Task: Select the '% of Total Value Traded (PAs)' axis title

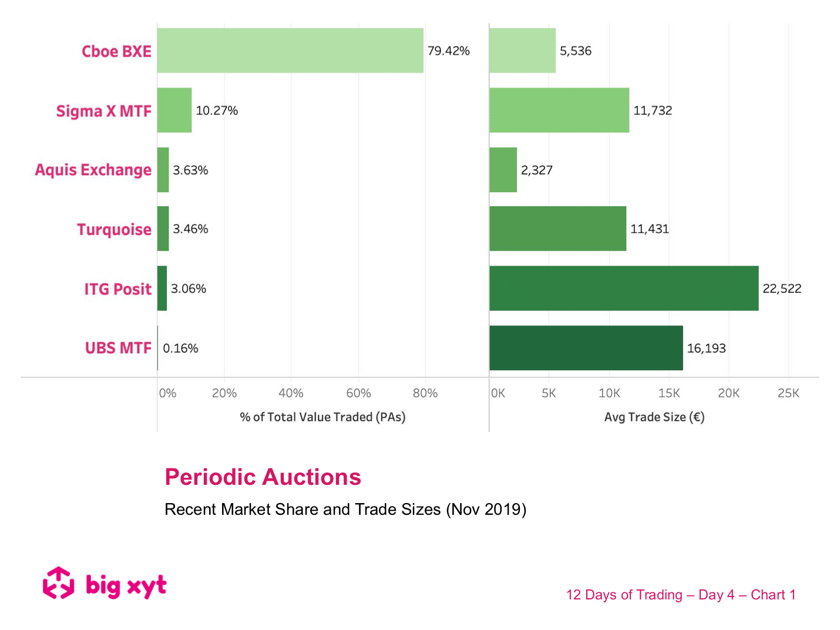Action: click(x=322, y=417)
